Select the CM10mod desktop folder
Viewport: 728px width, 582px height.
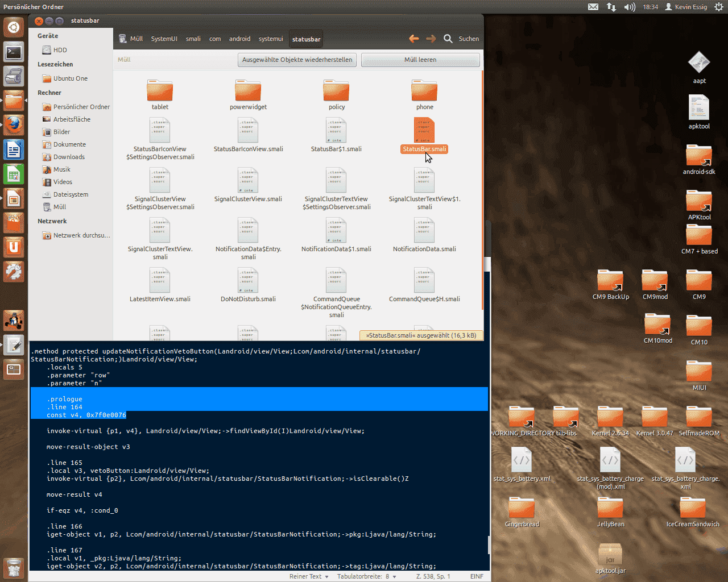(x=657, y=329)
